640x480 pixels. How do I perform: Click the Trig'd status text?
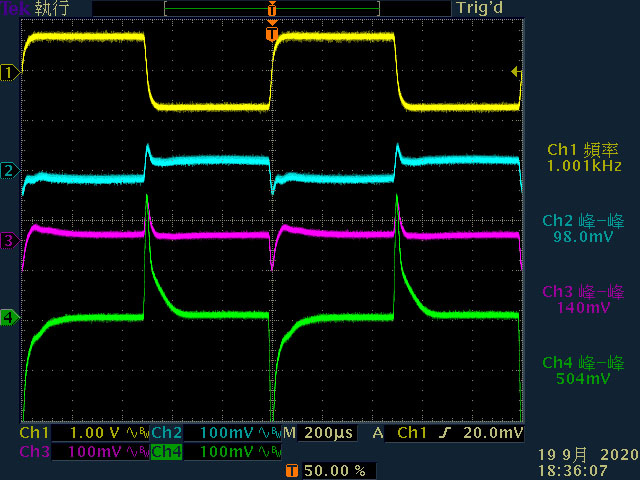coord(480,8)
